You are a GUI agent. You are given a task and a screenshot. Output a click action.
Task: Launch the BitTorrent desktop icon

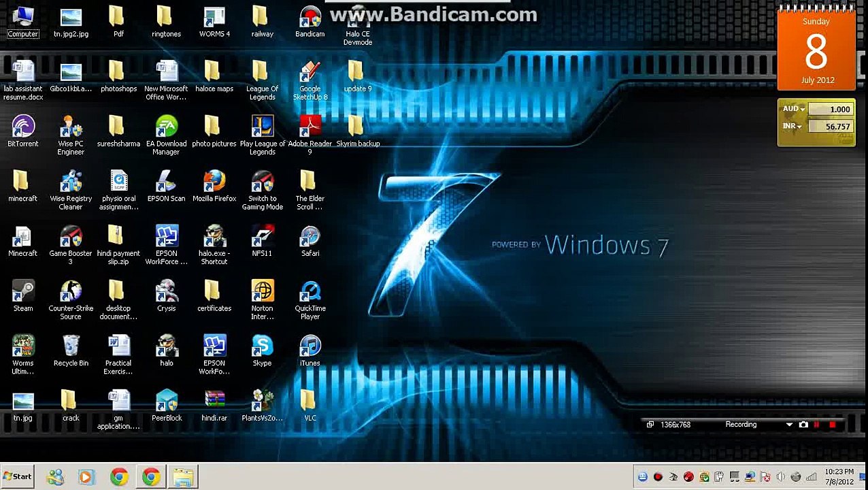(x=23, y=131)
